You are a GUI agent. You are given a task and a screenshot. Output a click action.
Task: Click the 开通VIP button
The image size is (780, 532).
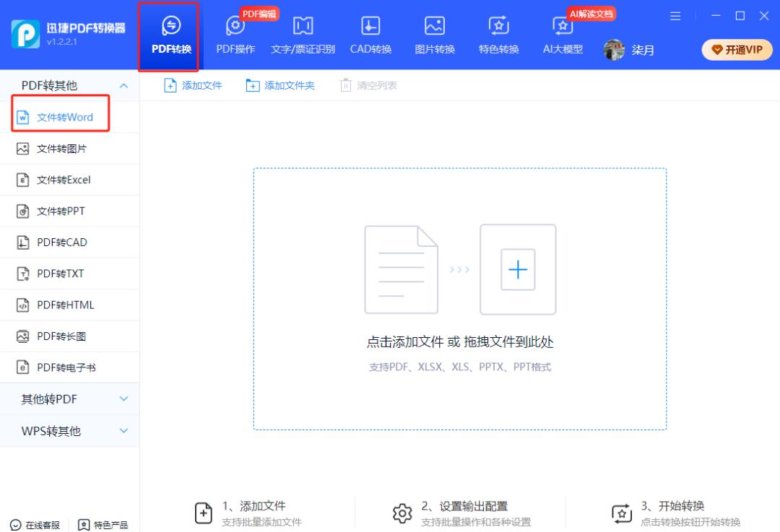pos(737,50)
